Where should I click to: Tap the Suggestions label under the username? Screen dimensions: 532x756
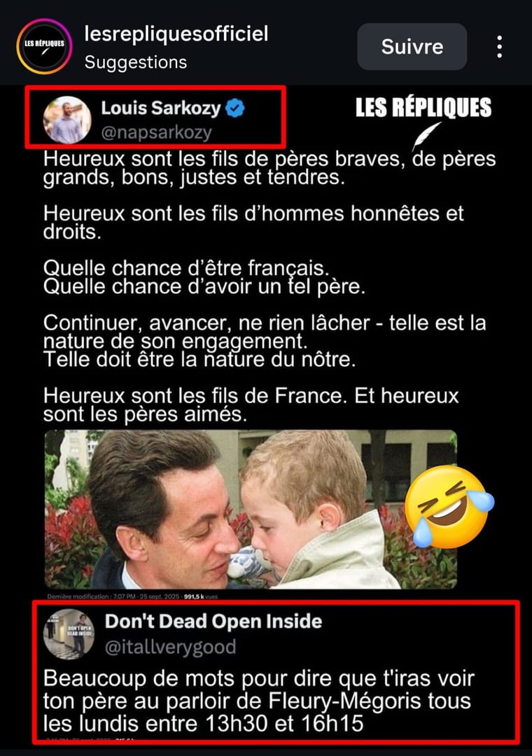tap(136, 62)
